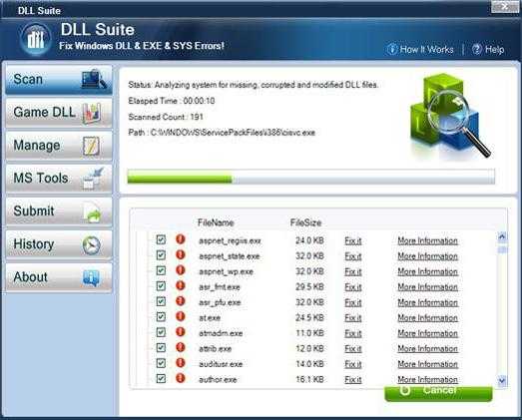
Task: Click the Game DLL chart icon
Action: coord(92,113)
